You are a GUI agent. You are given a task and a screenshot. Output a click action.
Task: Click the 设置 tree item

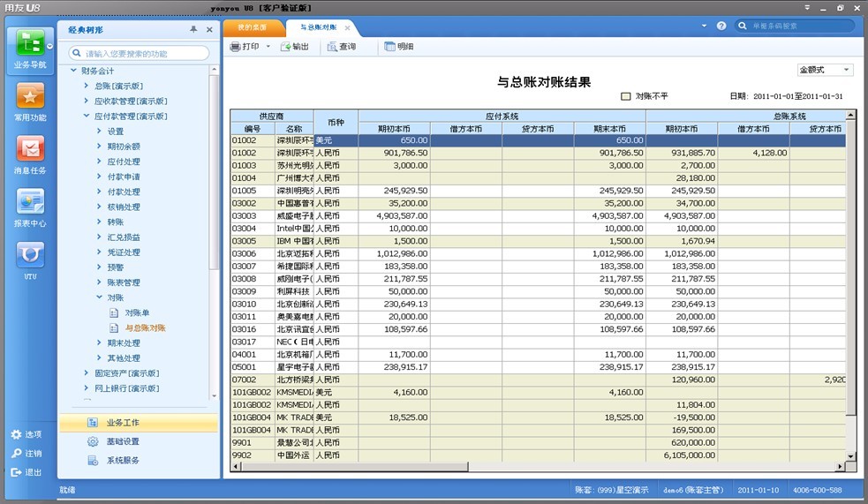point(115,132)
